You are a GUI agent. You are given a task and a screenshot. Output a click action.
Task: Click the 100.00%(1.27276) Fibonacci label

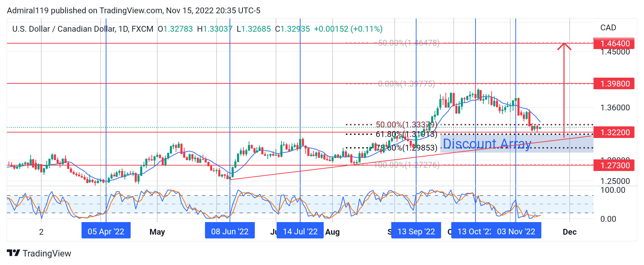pyautogui.click(x=407, y=165)
